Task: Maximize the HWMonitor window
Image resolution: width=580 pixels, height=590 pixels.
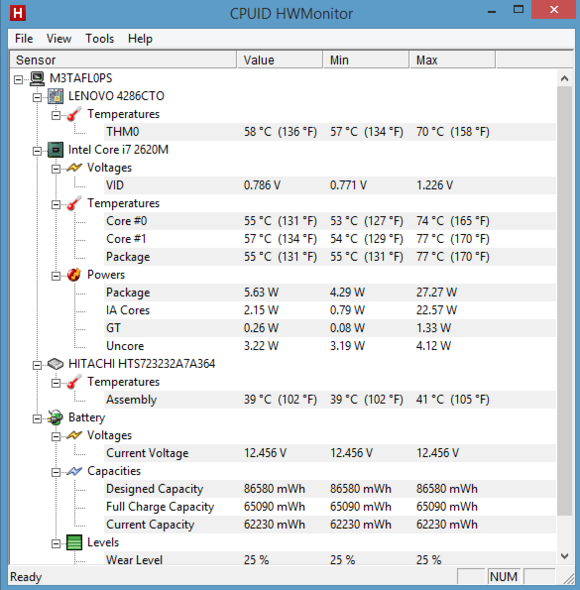Action: tap(519, 9)
